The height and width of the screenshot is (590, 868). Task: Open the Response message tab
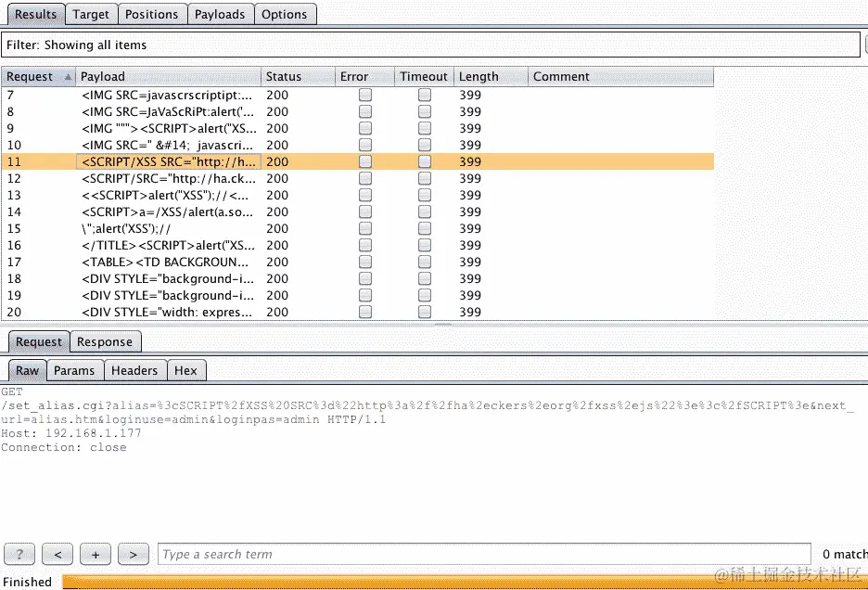(105, 341)
